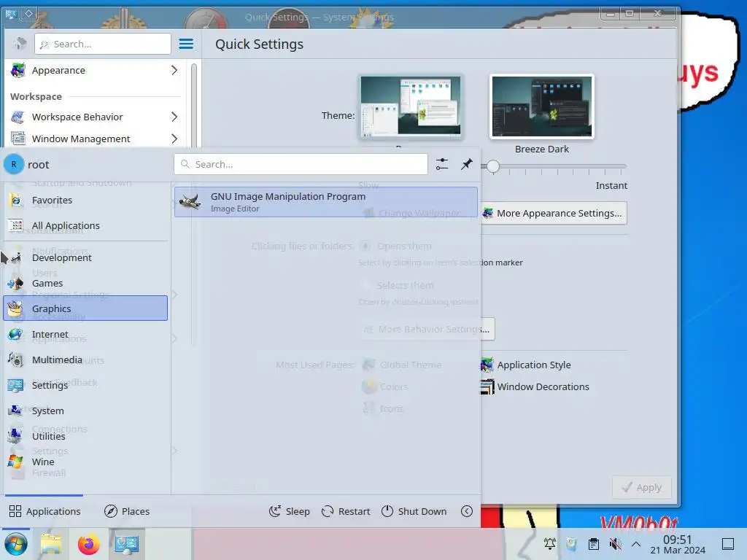747x560 pixels.
Task: Click the Internet globe icon
Action: (15, 334)
